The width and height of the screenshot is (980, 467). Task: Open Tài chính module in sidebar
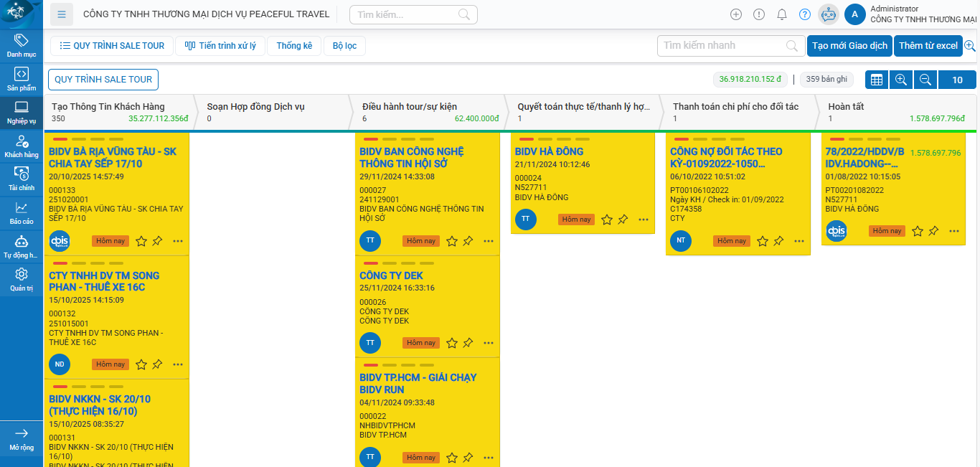(x=22, y=179)
